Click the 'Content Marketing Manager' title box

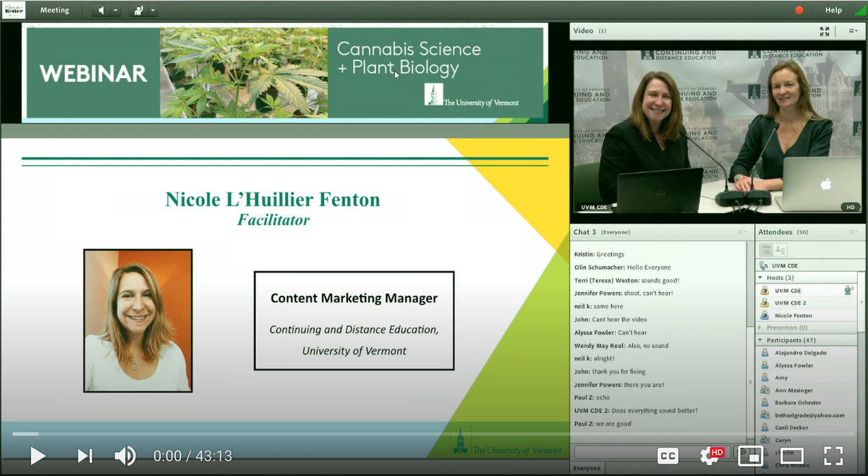pos(354,320)
